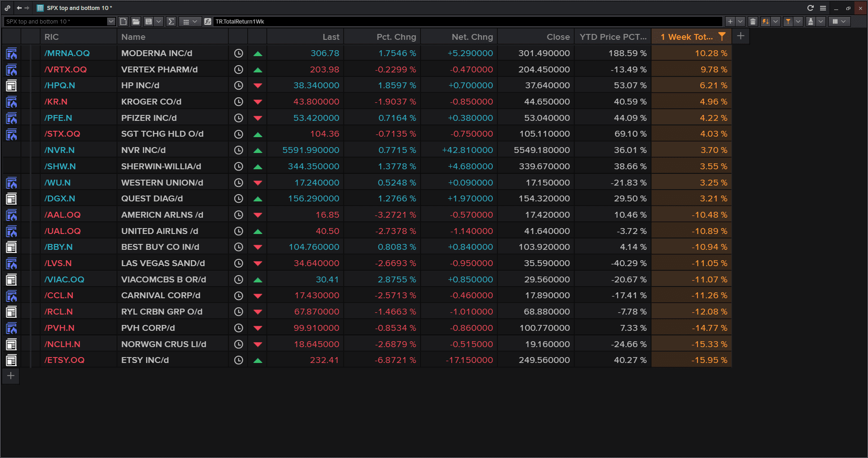Screen dimensions: 868x458
Task: Click the Close column header
Action: [536, 37]
